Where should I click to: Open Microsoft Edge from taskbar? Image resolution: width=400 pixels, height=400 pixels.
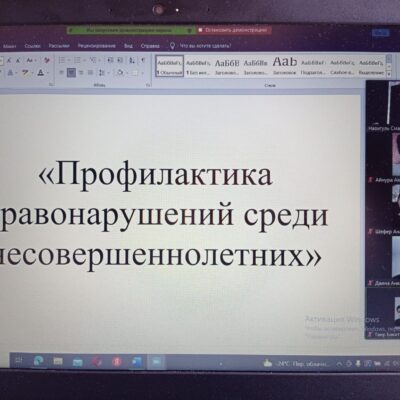coord(38,361)
